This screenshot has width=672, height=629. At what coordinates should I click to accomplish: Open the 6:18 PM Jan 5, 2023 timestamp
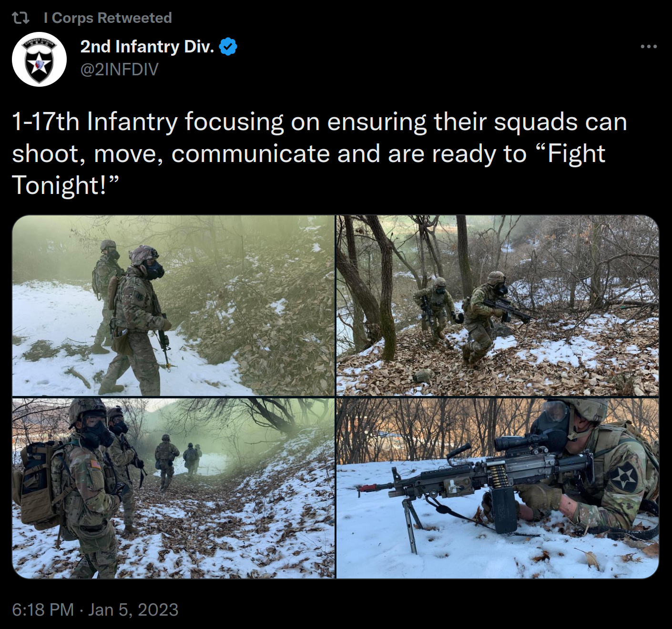(x=95, y=609)
